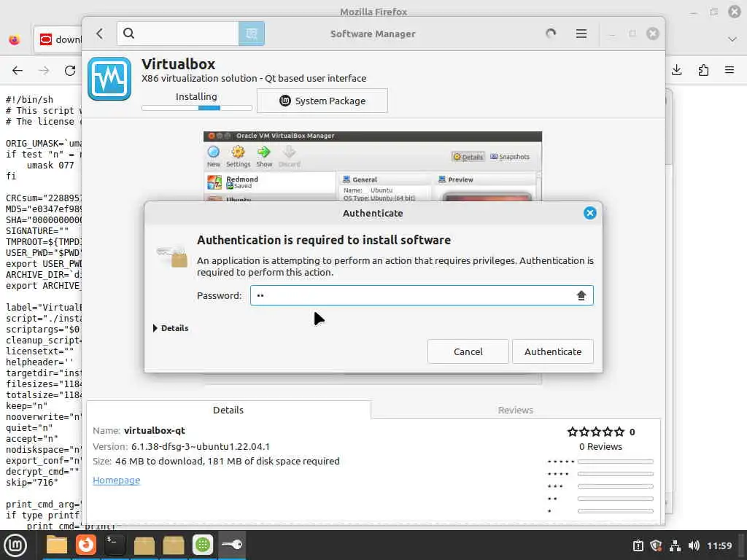Focus the Software Manager search field
The image size is (747, 560).
click(x=178, y=34)
